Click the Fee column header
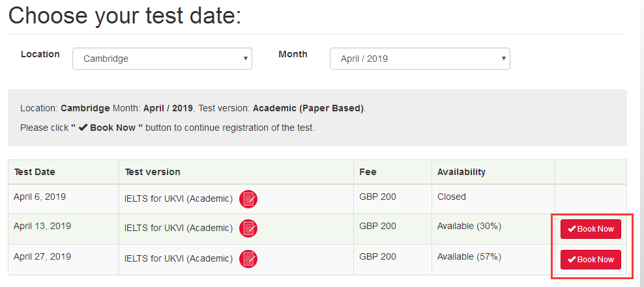 coord(368,172)
